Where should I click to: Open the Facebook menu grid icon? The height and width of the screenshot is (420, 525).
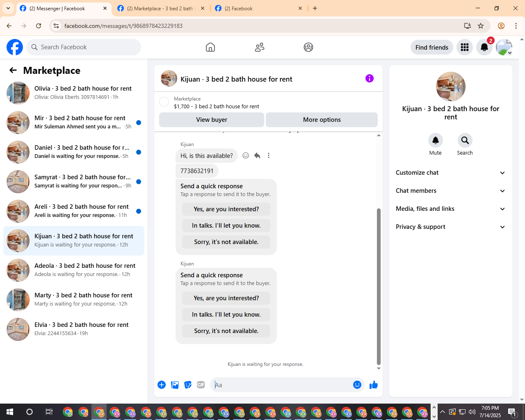[x=465, y=47]
